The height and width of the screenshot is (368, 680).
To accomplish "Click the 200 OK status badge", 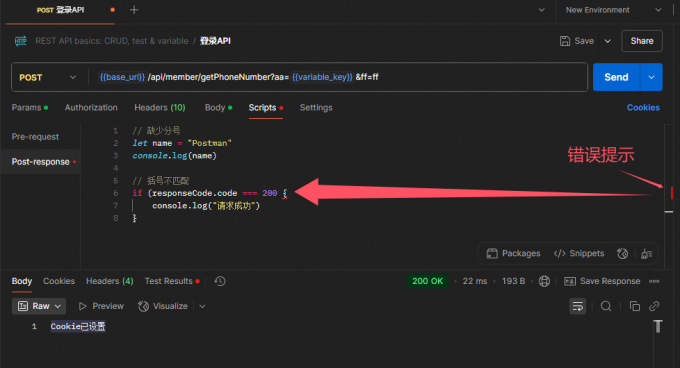I will [428, 281].
